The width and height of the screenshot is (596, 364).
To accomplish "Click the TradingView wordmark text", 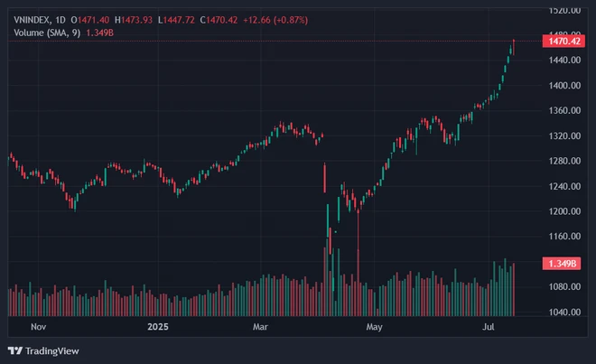I will 50,350.
